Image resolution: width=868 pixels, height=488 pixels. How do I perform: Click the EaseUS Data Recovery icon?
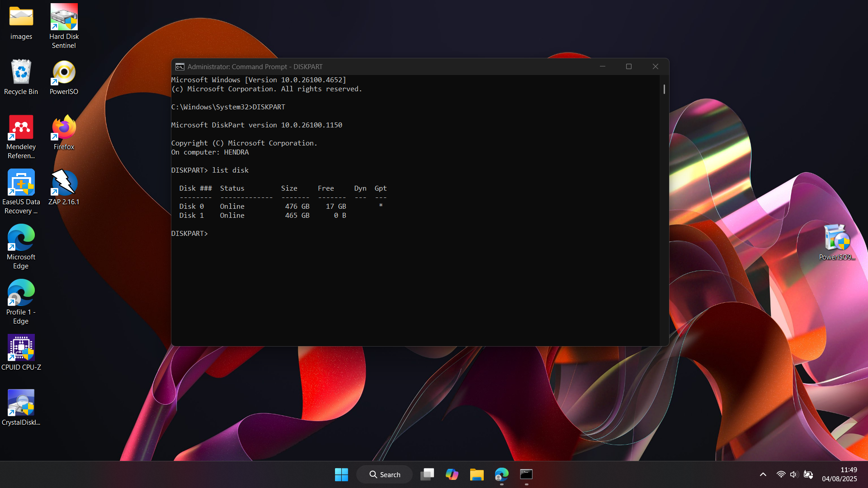tap(21, 183)
